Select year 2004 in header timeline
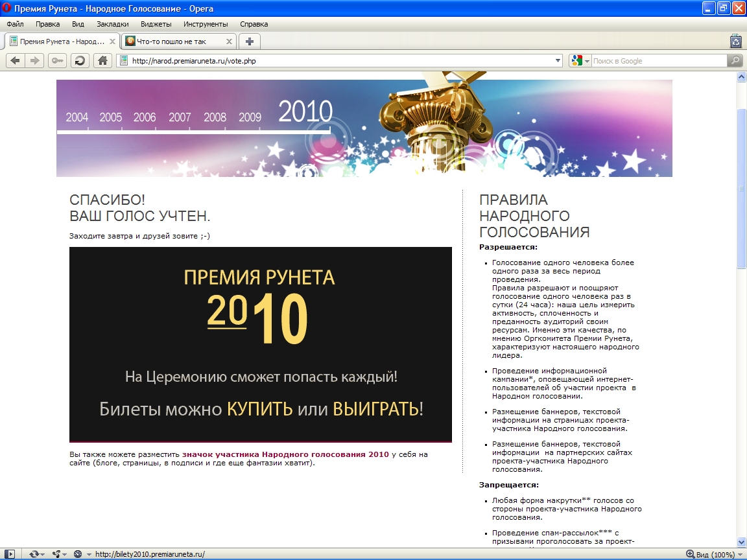This screenshot has width=747, height=560. [77, 117]
